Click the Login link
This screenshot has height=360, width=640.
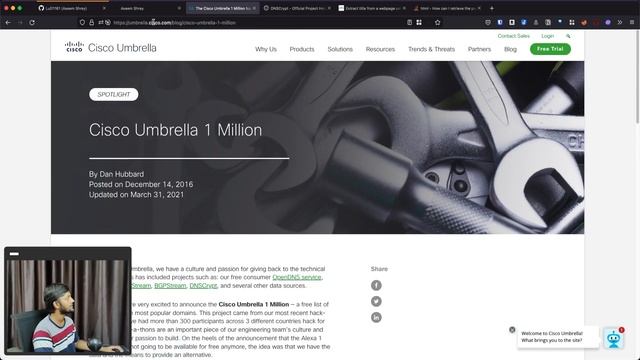click(547, 36)
